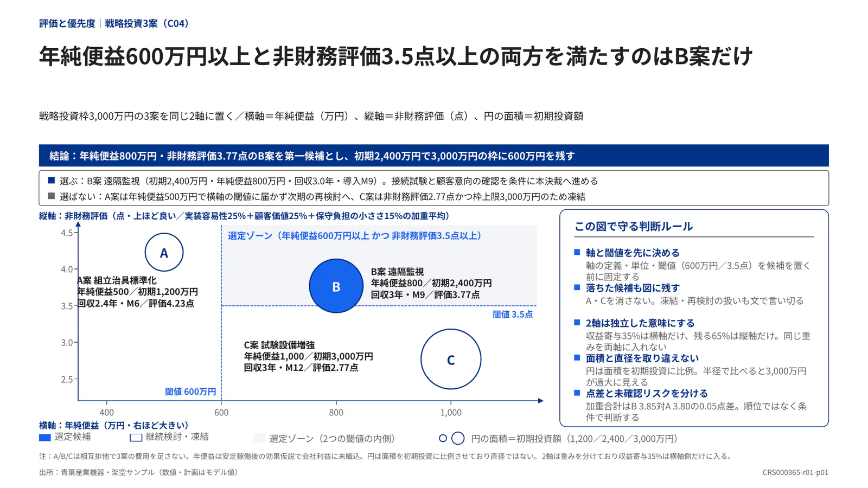Screen dimensions: 868x488
Task: Click the 4.5 tick on the vertical axis
Action: pyautogui.click(x=67, y=233)
